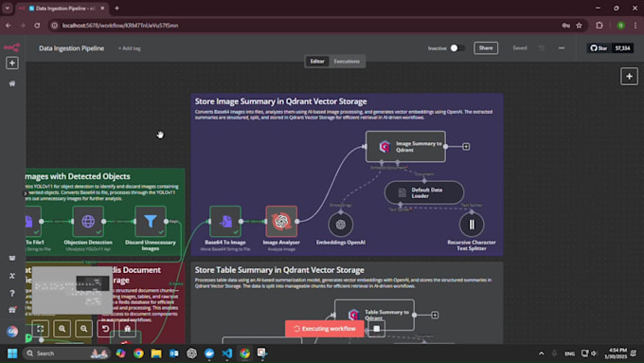Open the Windows Start menu
This screenshot has width=644, height=363.
12,354
